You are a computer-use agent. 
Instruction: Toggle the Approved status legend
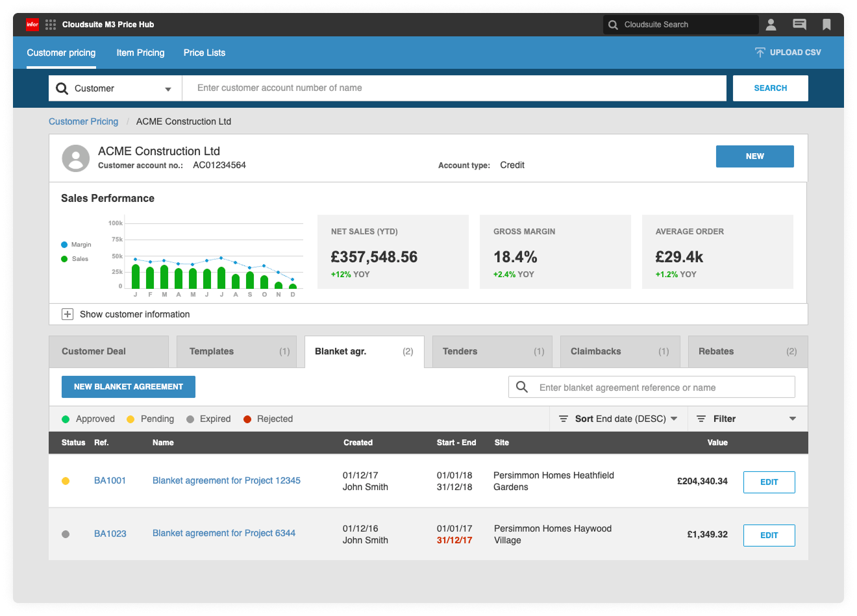88,419
